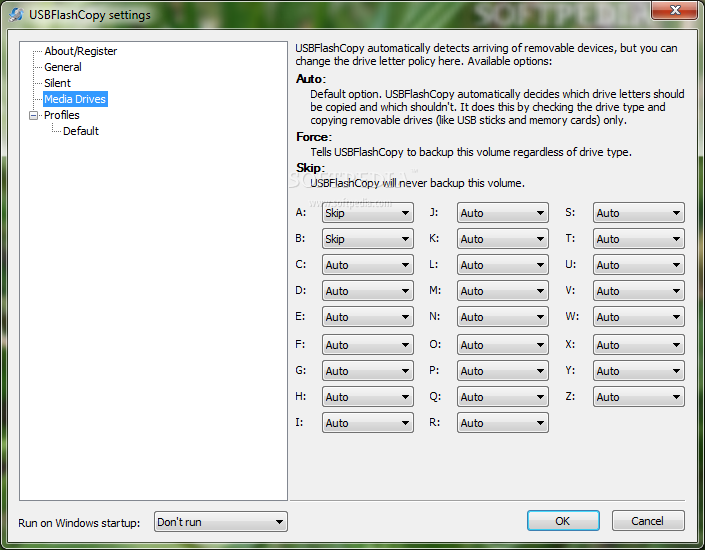The width and height of the screenshot is (705, 550).
Task: Click the Run on Windows startup label
Action: click(x=79, y=523)
